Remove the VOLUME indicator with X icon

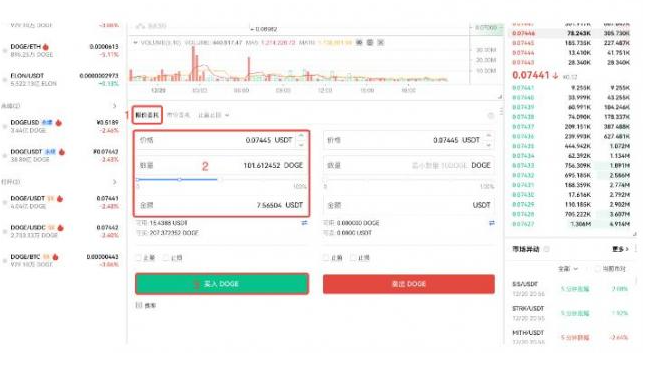click(x=380, y=43)
